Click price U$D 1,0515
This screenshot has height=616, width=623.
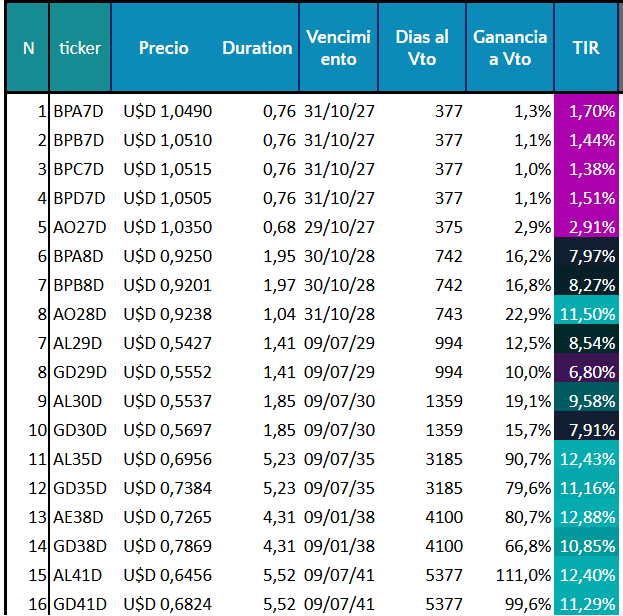pos(168,169)
